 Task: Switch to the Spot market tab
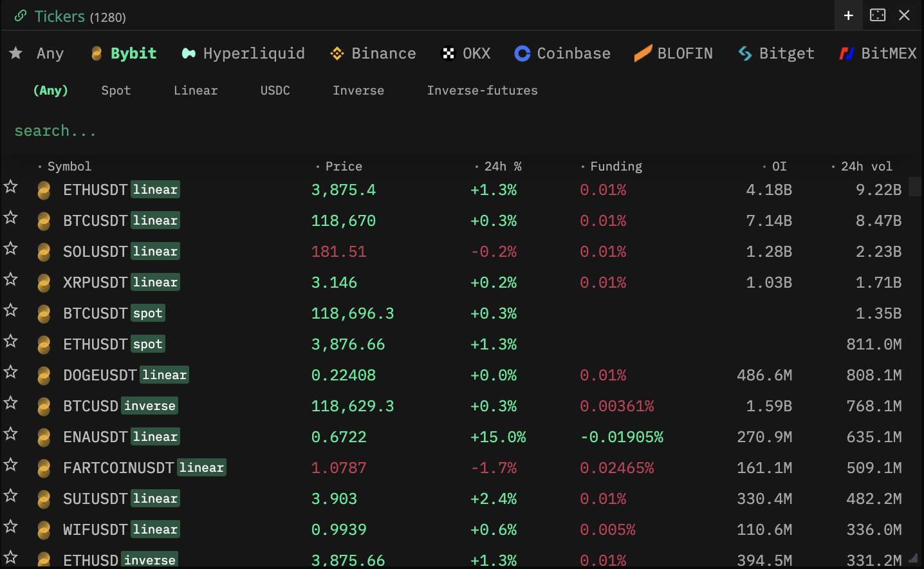tap(116, 91)
